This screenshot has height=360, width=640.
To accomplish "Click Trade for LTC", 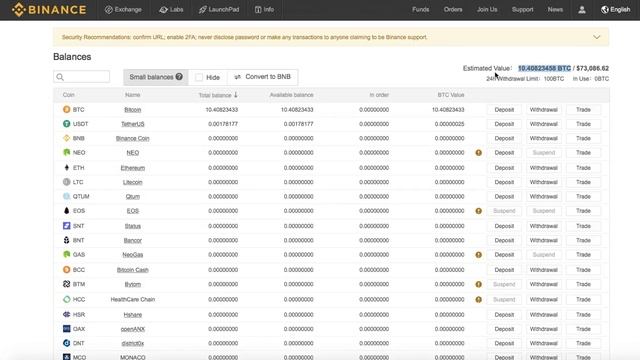I will point(583,182).
